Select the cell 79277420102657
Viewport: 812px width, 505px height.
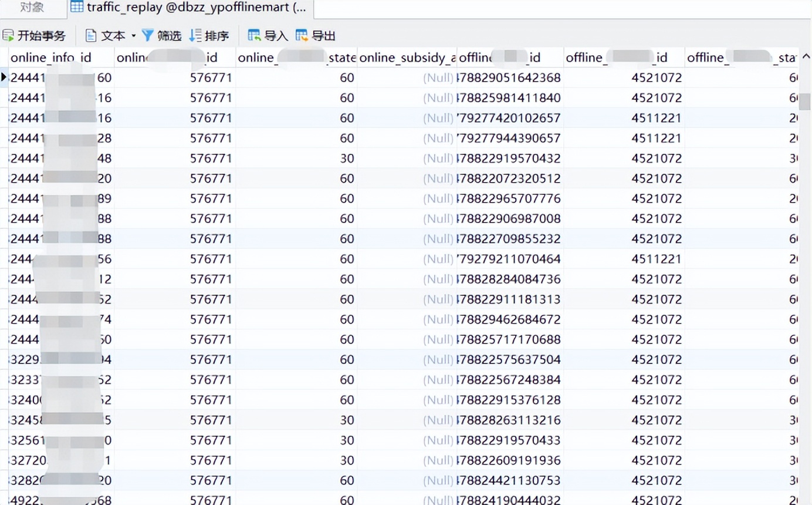510,118
